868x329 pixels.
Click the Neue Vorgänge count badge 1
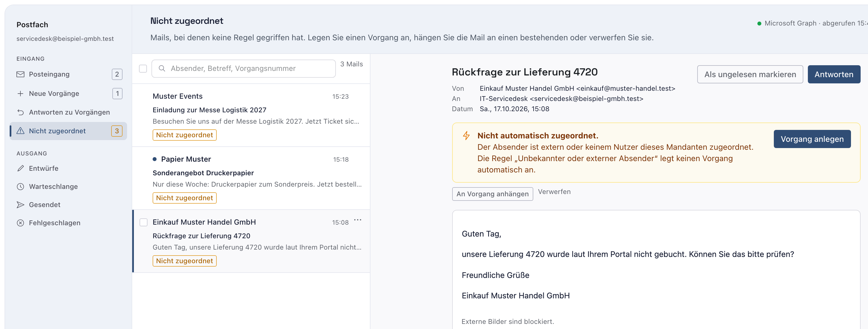coord(117,93)
